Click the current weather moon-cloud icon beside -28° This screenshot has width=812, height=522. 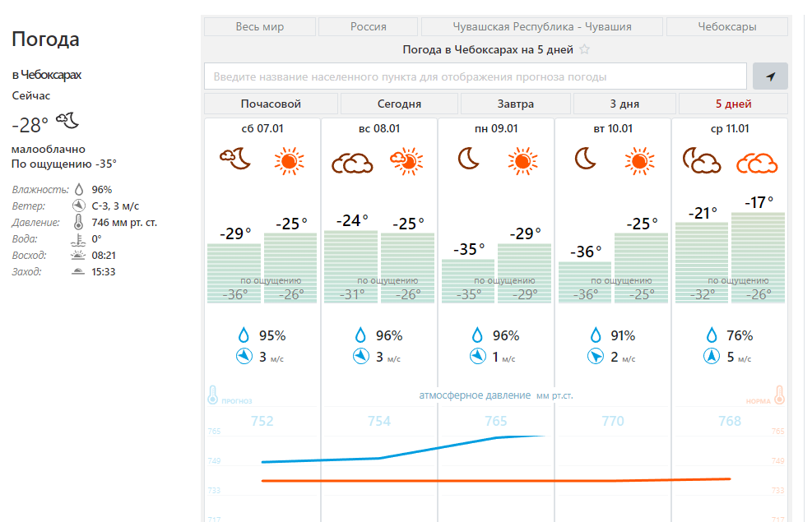click(67, 122)
